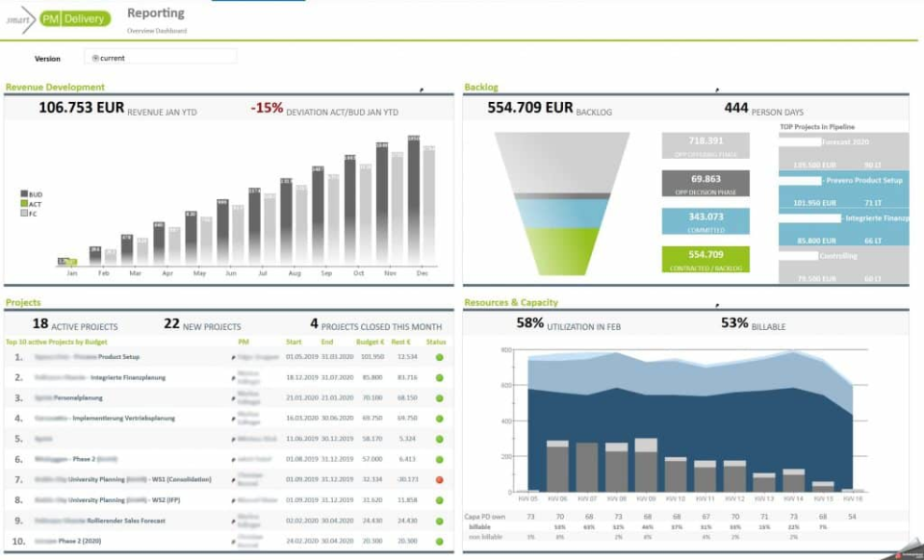Click the 'Rest €' column header
The image size is (924, 560).
click(x=400, y=342)
